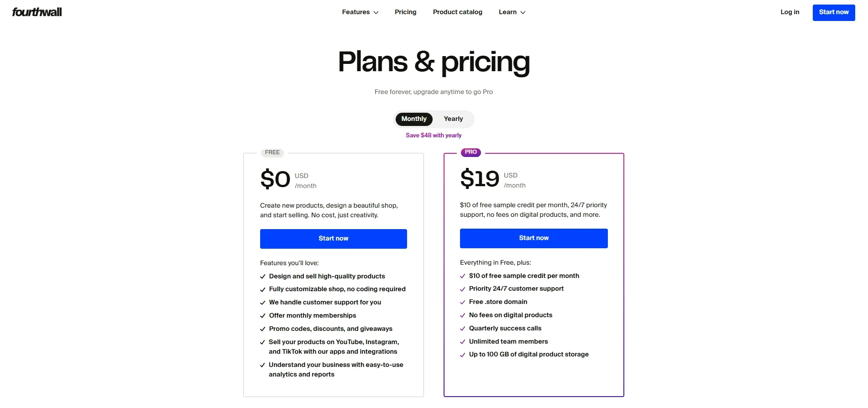Click Start now on the Free plan
The image size is (868, 408).
(333, 238)
